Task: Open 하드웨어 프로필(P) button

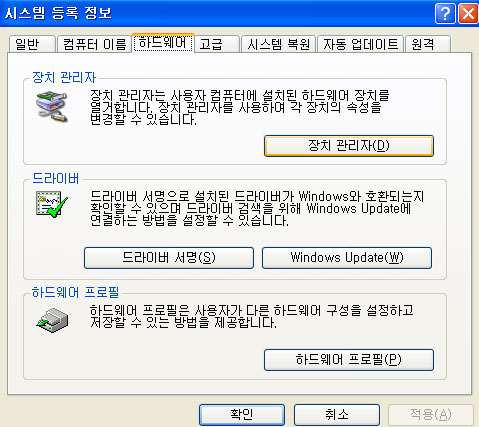Action: [349, 360]
